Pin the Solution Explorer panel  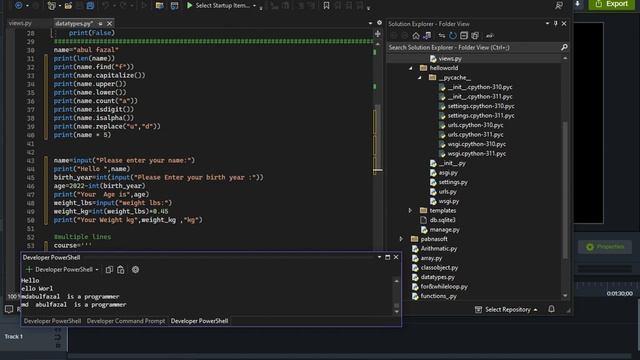point(556,24)
